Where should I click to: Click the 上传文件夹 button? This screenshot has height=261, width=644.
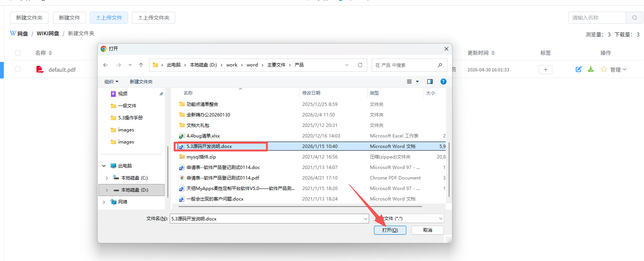[x=154, y=18]
